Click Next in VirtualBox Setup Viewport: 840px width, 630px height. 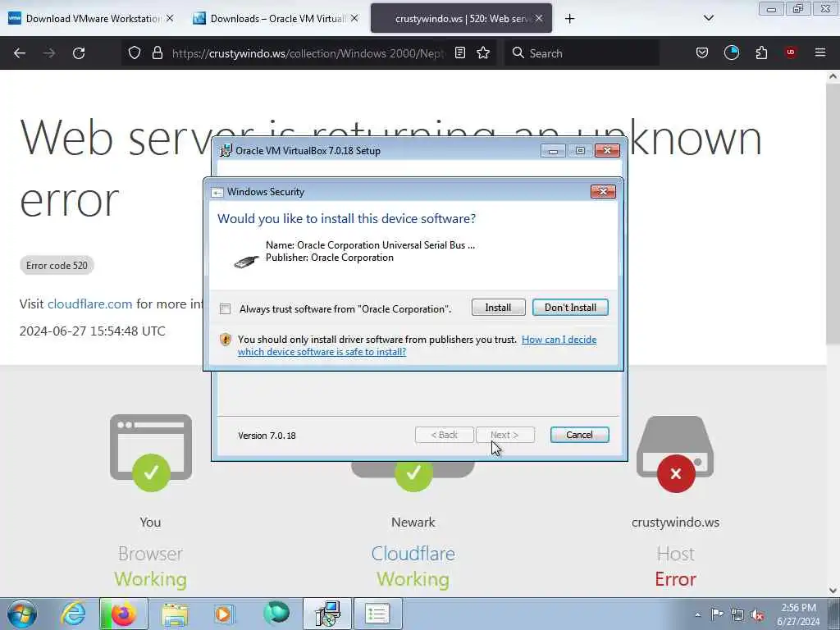point(505,435)
